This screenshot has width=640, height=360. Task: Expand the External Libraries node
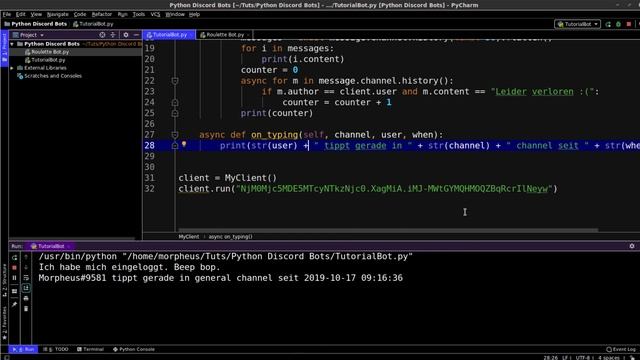click(12, 68)
